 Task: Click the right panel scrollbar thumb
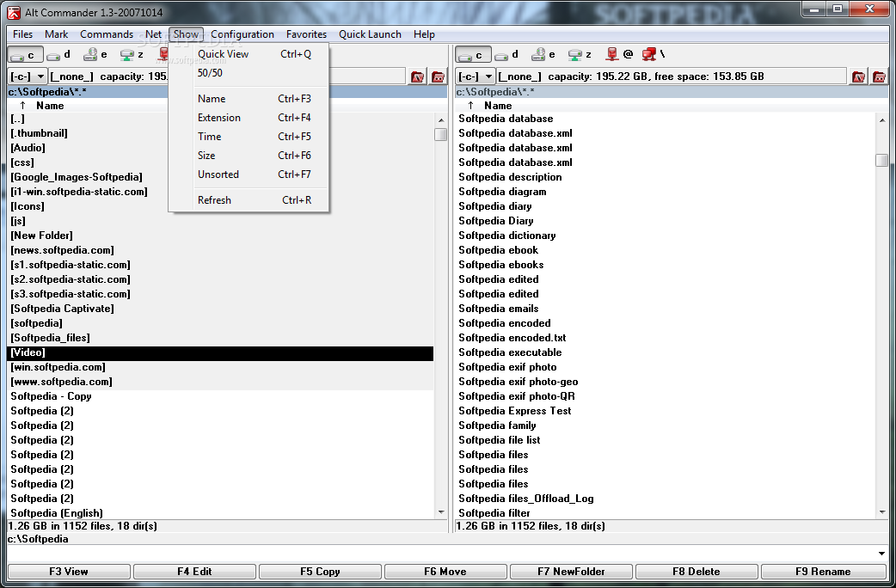pyautogui.click(x=882, y=160)
